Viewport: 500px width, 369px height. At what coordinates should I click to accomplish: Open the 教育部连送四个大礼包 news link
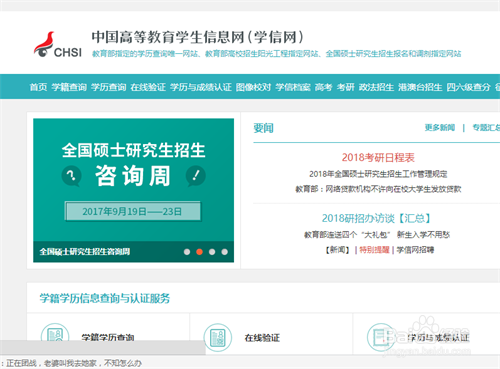pos(377,235)
